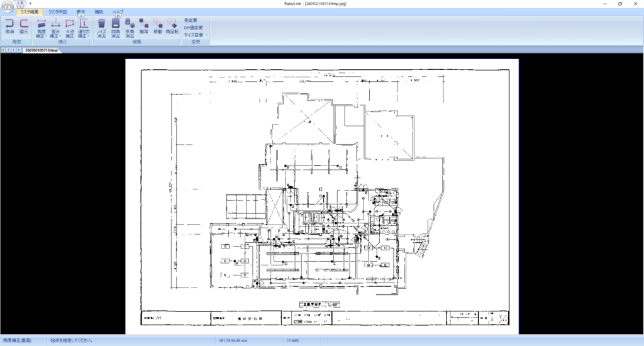This screenshot has width=644, height=346.
Task: Click the next document tab arrow
Action: pyautogui.click(x=14, y=50)
